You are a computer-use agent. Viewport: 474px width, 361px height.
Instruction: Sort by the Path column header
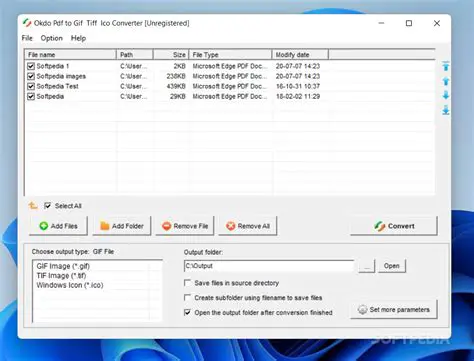135,55
